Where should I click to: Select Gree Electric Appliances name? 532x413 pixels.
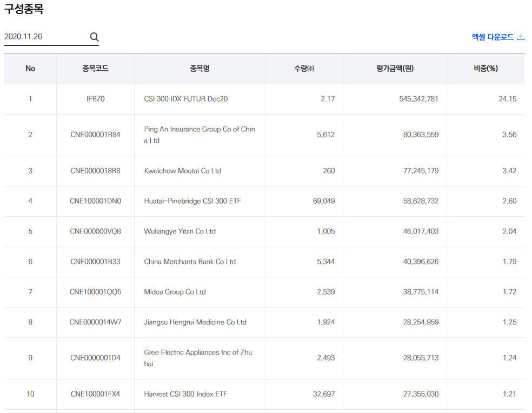tap(198, 358)
